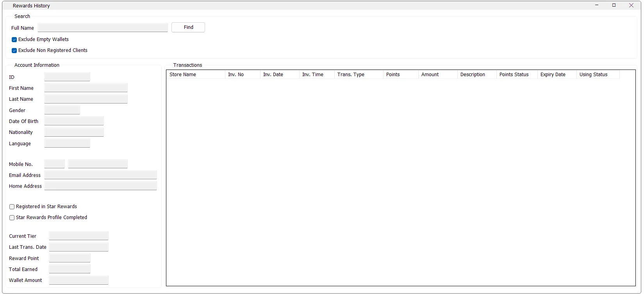Sort by Store Name column header

coord(196,75)
